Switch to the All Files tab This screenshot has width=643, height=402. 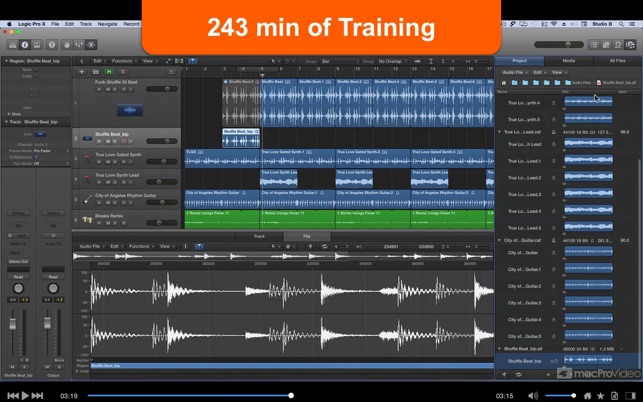[617, 61]
